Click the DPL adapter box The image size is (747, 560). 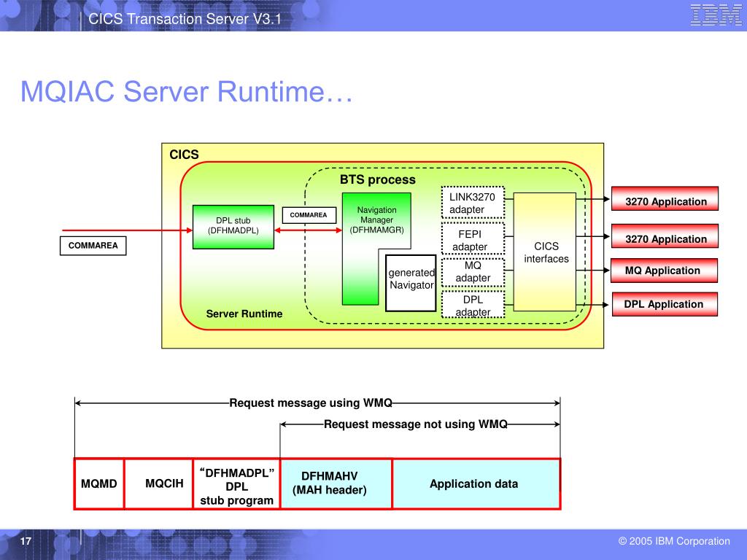pyautogui.click(x=473, y=305)
